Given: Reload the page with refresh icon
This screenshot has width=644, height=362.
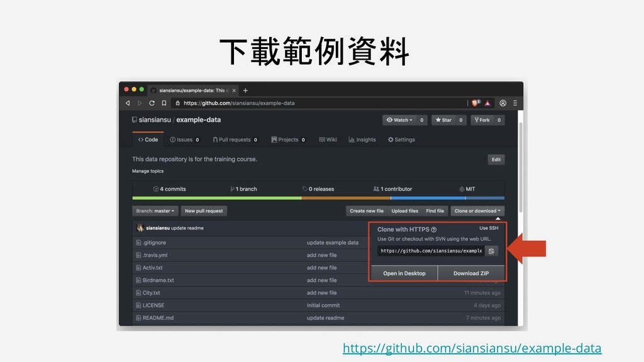Looking at the screenshot, I should [x=152, y=103].
